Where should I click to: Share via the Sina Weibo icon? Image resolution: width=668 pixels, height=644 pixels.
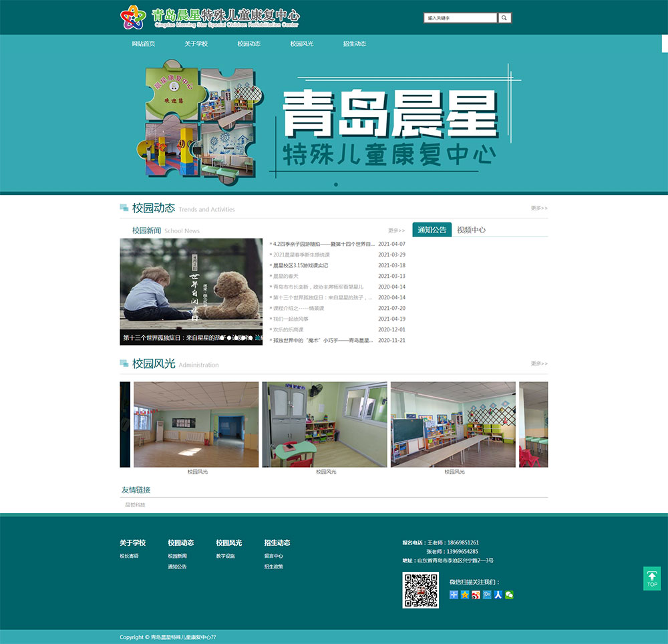click(x=476, y=595)
